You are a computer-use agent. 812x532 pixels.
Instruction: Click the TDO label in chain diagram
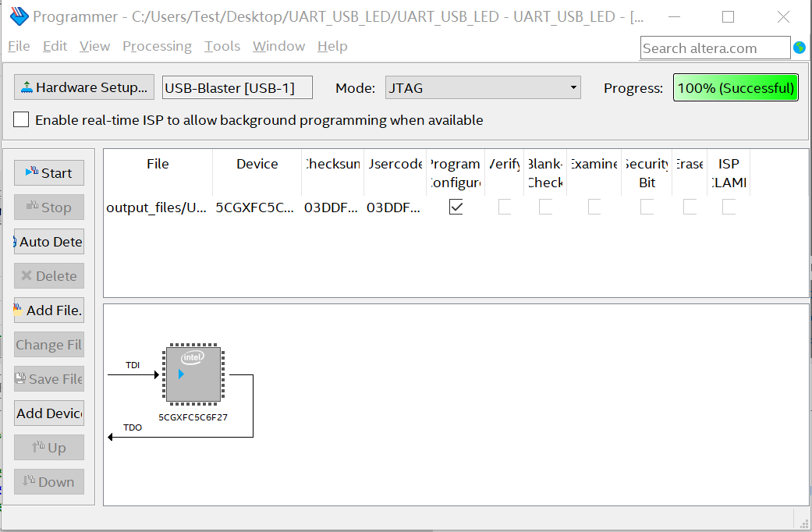click(133, 427)
